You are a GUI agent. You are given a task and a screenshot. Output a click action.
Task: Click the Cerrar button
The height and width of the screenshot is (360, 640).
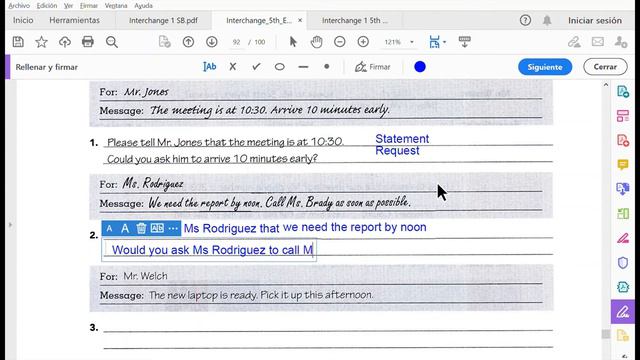pos(605,67)
